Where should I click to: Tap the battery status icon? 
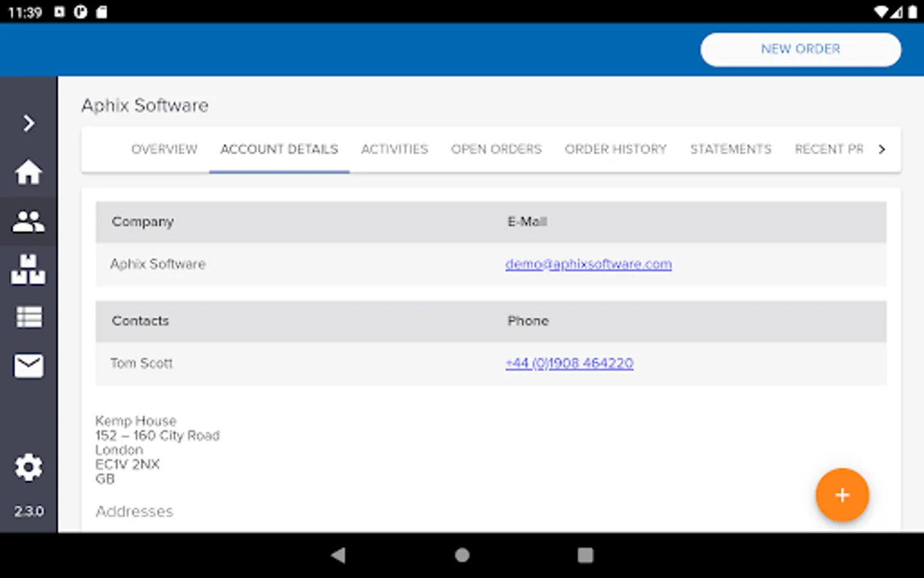(x=912, y=12)
